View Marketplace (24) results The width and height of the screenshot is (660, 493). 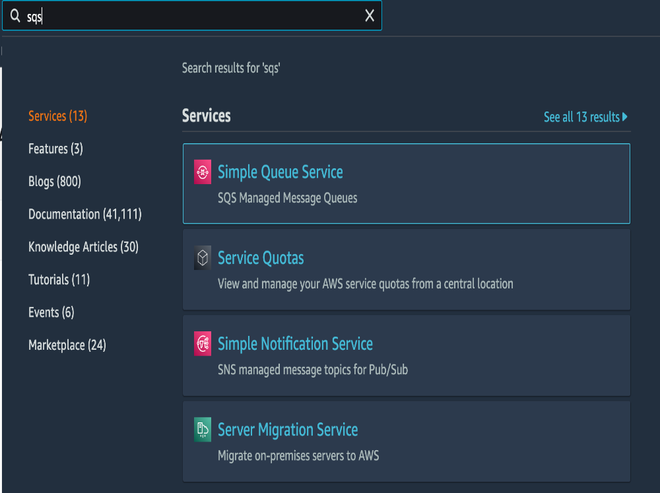point(67,345)
